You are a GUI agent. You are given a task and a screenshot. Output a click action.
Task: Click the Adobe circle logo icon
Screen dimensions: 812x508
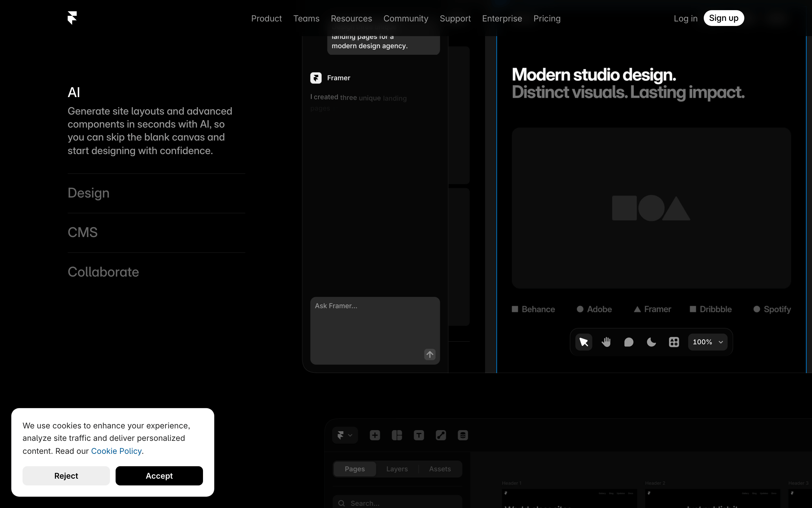click(x=580, y=309)
